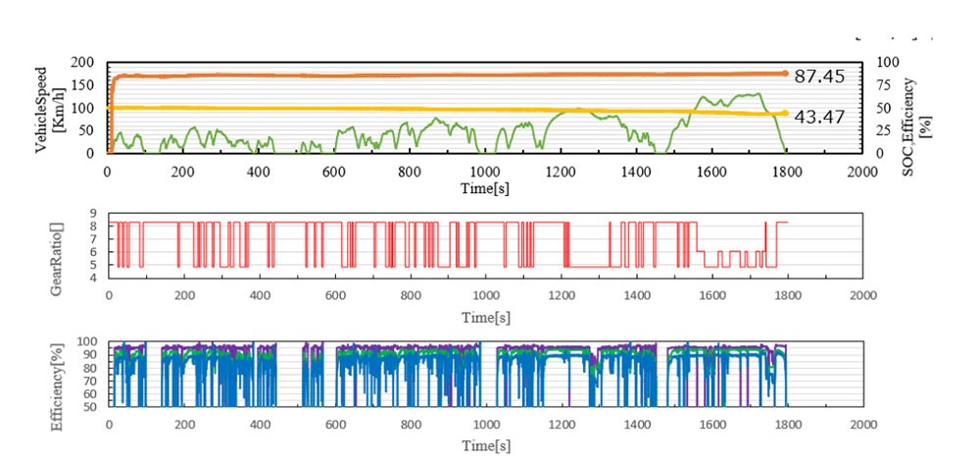980x461 pixels.
Task: Click Time[s] label beneath the GearRatio chart
Action: pos(486,317)
